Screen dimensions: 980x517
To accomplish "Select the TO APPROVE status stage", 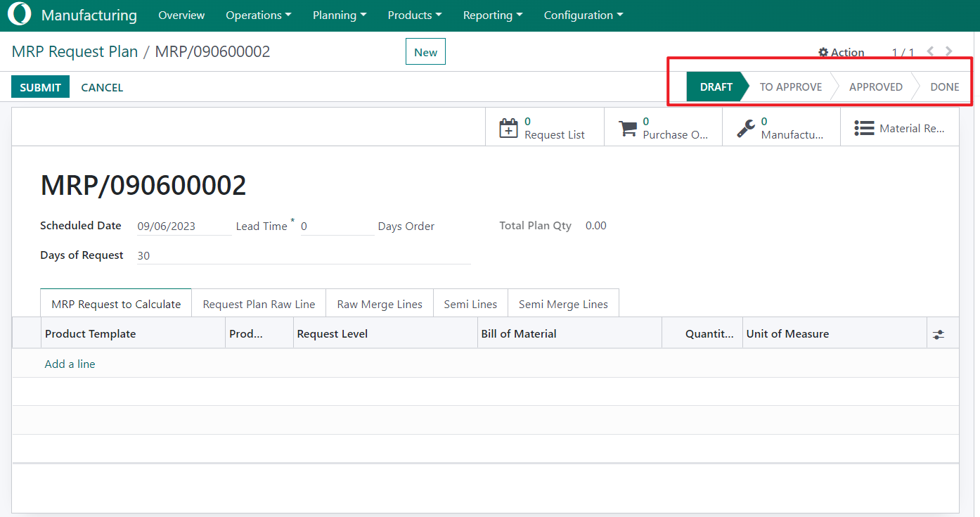I will pyautogui.click(x=790, y=87).
